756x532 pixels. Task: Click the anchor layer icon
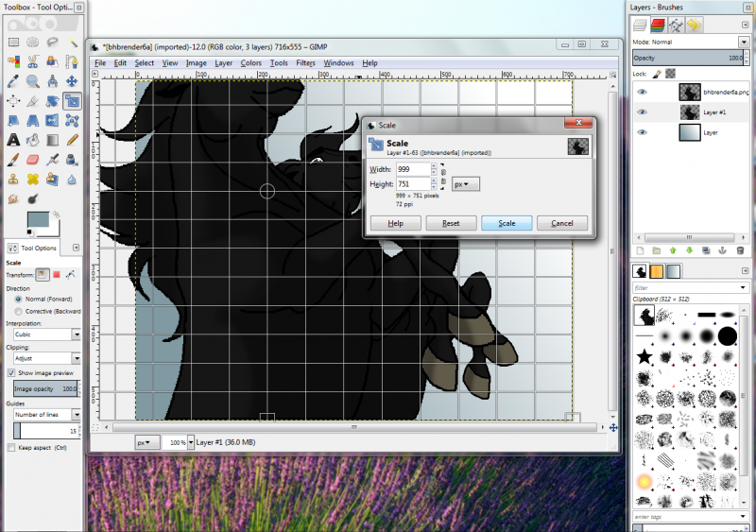coord(722,250)
